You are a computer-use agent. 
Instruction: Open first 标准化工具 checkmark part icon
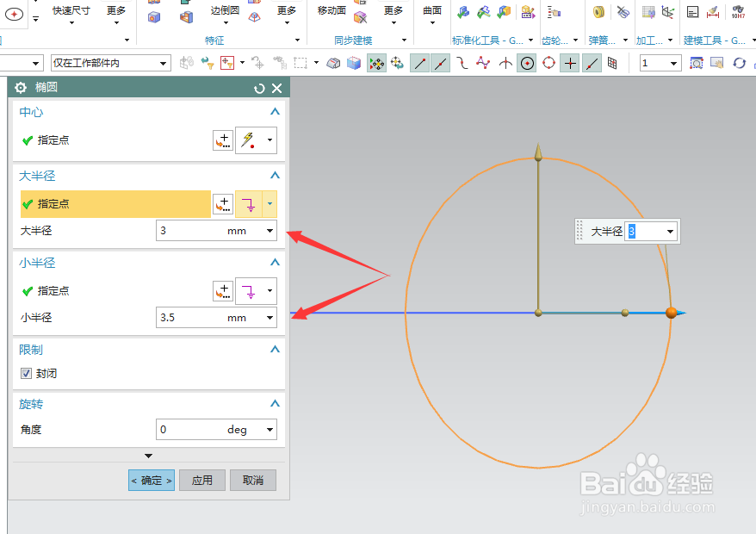[x=463, y=13]
